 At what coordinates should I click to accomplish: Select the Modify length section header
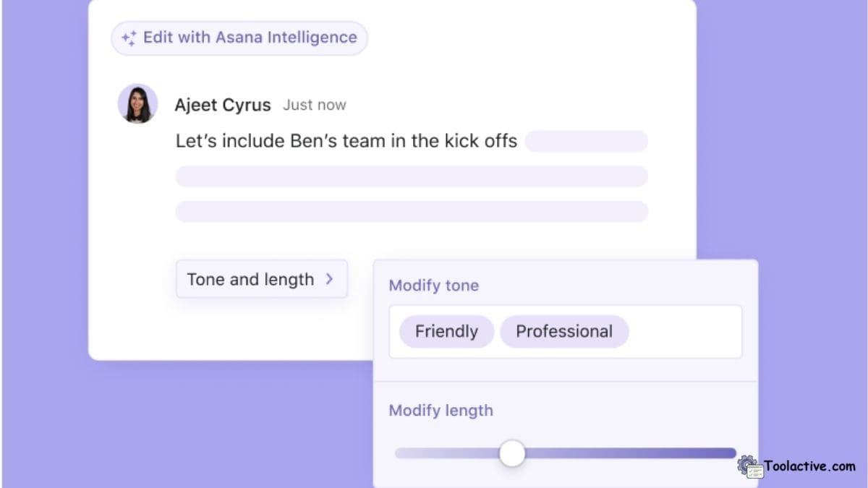(x=441, y=410)
